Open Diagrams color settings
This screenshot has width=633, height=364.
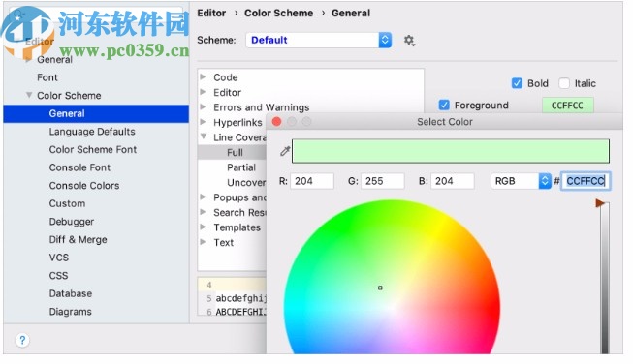[x=70, y=312]
